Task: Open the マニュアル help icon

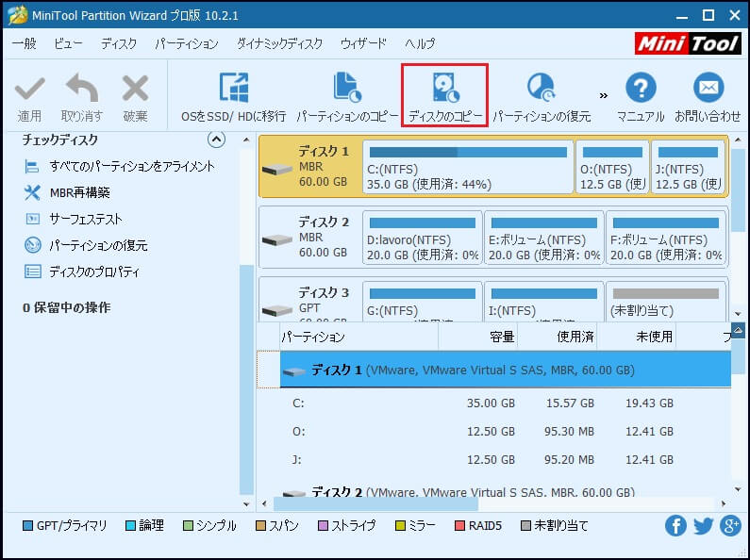Action: (641, 90)
